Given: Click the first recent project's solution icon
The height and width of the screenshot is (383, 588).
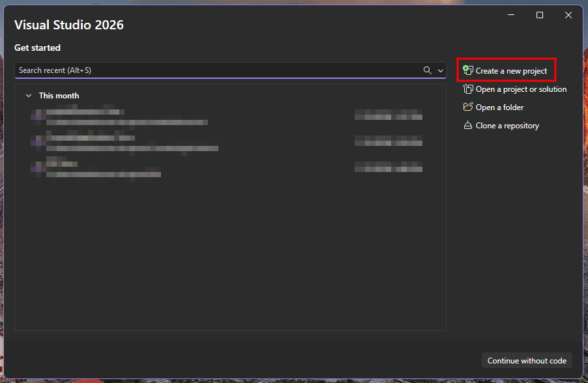Looking at the screenshot, I should point(38,117).
